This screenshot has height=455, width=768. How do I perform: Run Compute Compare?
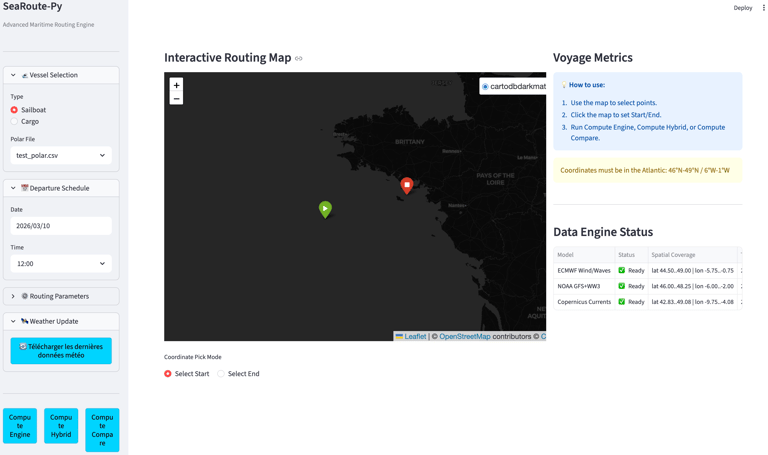[x=102, y=430]
